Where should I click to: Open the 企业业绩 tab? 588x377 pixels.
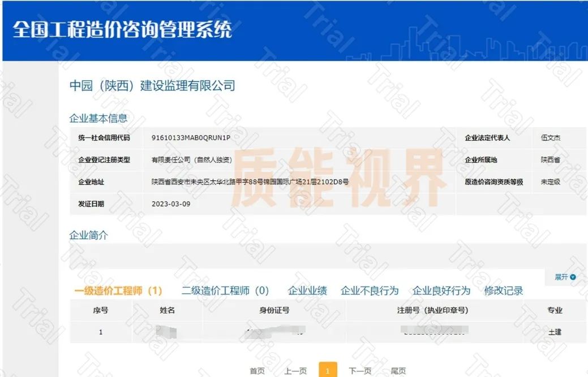point(306,290)
